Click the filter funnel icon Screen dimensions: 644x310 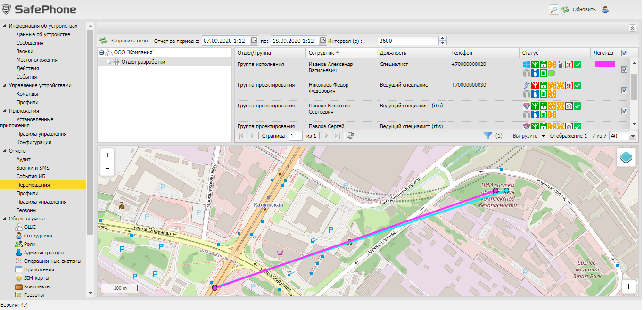click(488, 136)
